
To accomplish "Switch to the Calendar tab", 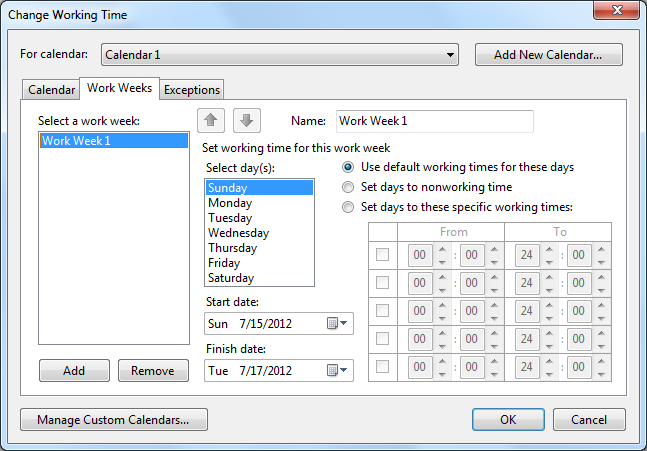I will 51,90.
